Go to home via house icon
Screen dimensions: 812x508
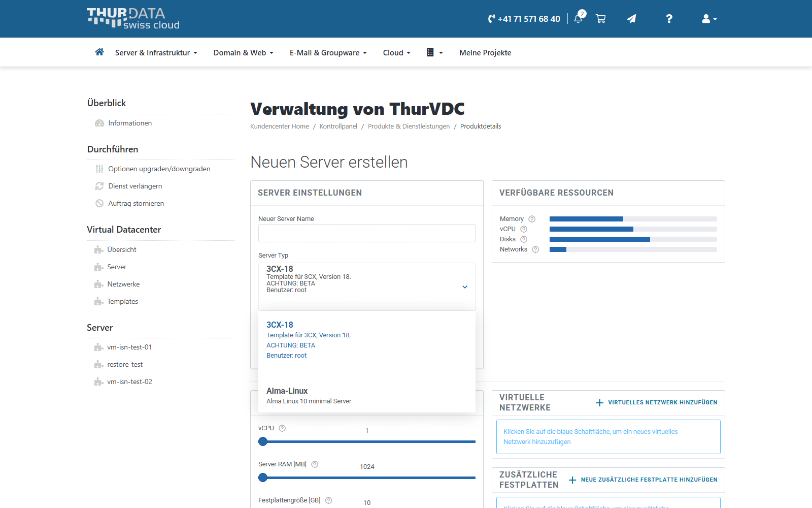[99, 52]
